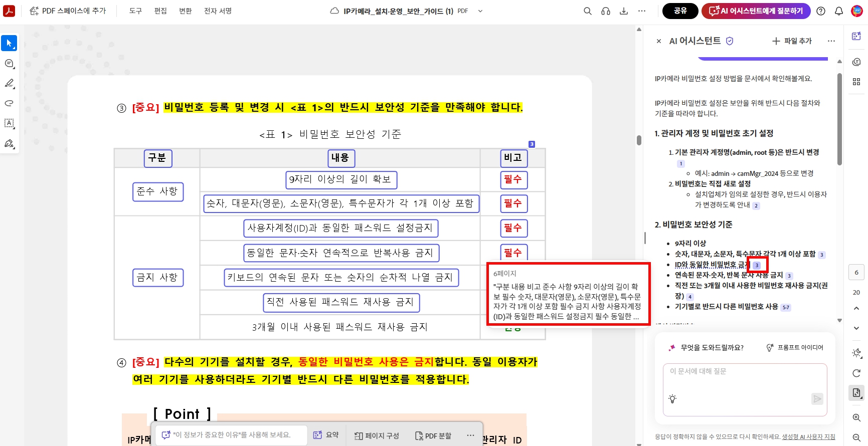Select the highlighter tool in left toolbar

(x=9, y=83)
